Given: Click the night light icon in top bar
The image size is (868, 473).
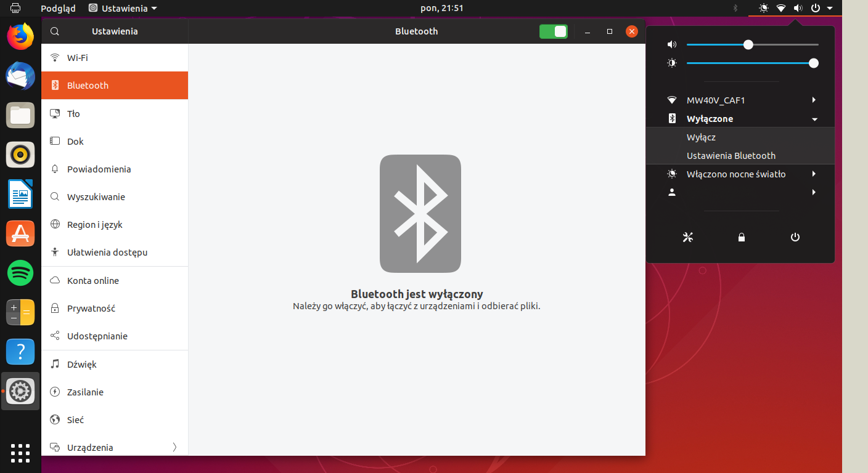Looking at the screenshot, I should click(x=764, y=8).
